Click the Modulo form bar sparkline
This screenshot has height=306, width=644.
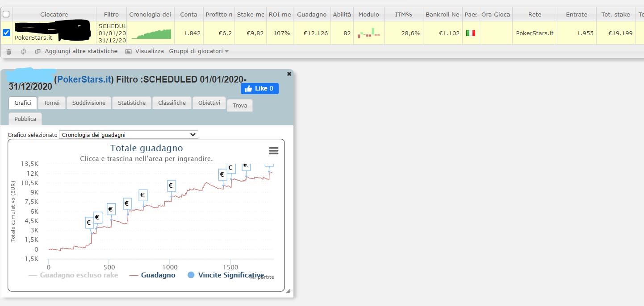pyautogui.click(x=368, y=33)
